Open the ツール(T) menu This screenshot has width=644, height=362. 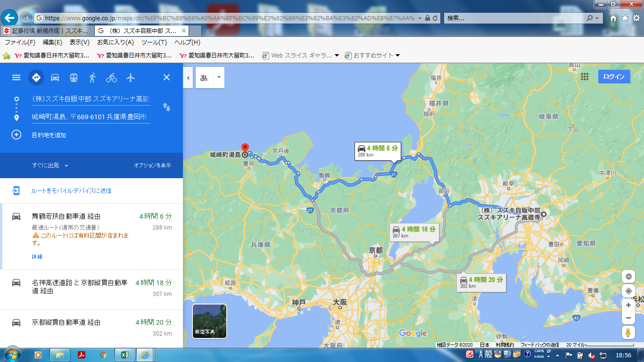[x=154, y=42]
